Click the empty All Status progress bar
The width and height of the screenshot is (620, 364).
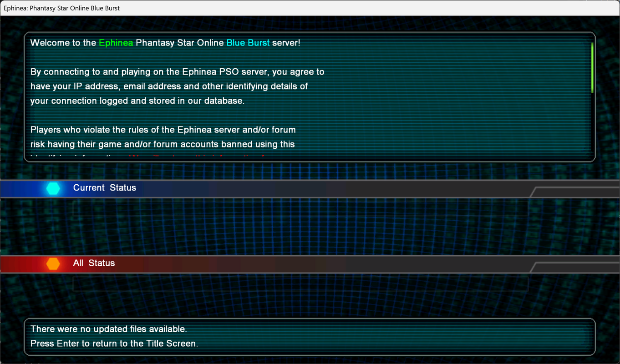[300, 284]
